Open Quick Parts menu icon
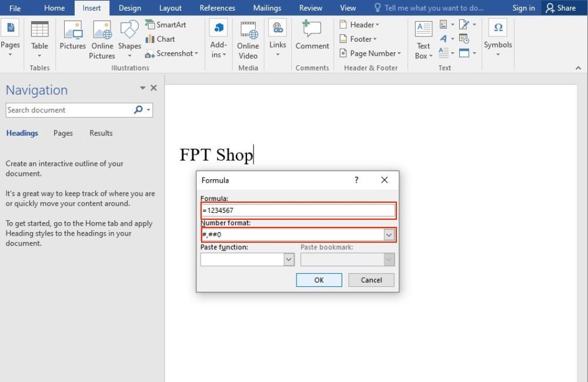Viewport: 588px width, 382px height. pyautogui.click(x=446, y=25)
